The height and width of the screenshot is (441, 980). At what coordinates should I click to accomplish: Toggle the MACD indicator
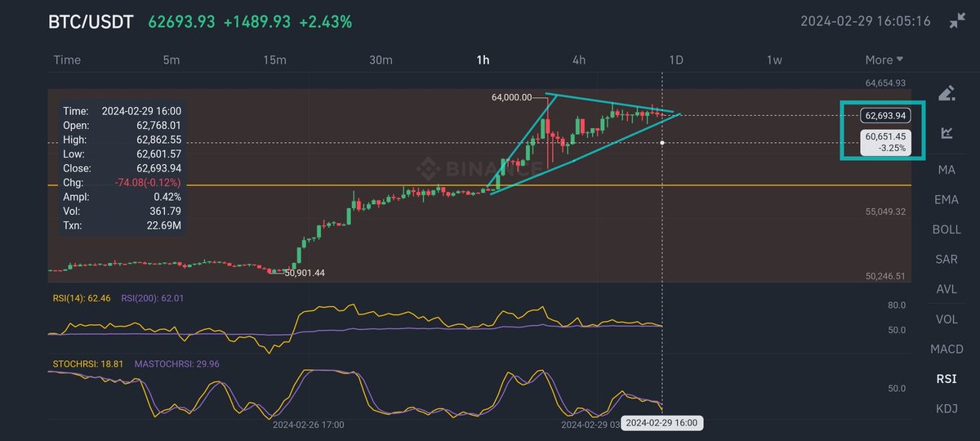947,349
